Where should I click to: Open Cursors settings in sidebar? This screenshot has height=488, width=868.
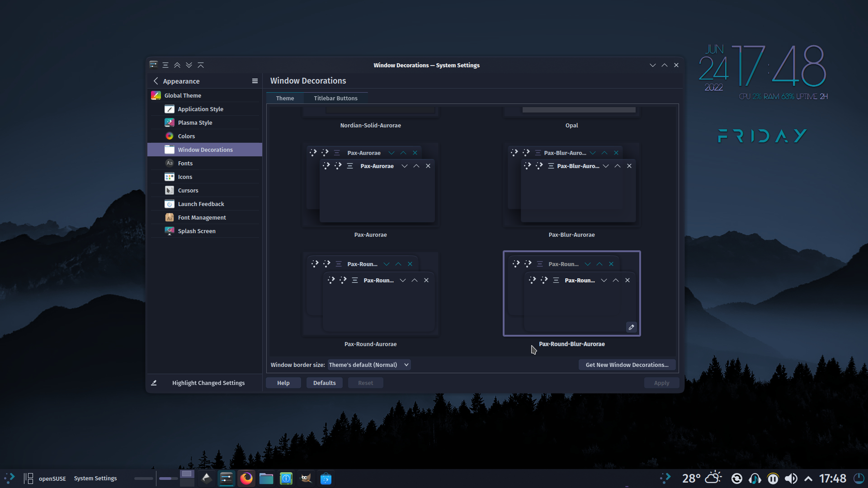click(205, 190)
